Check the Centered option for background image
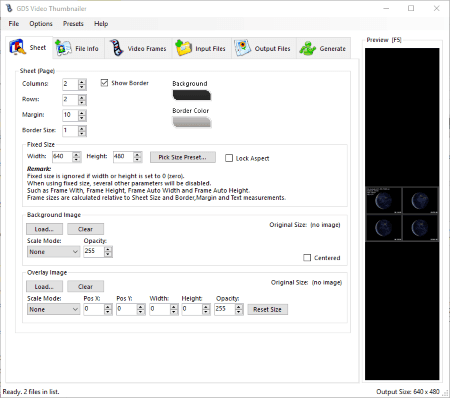 tap(307, 258)
